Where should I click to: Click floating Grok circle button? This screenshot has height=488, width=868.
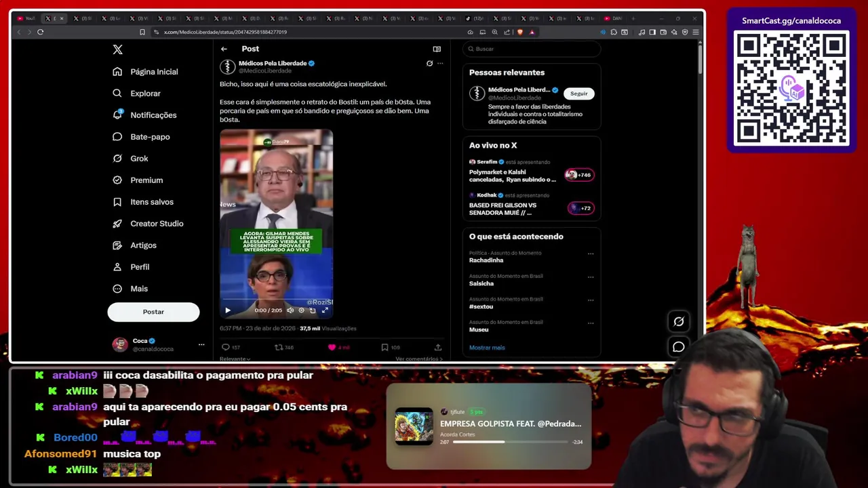click(x=679, y=321)
